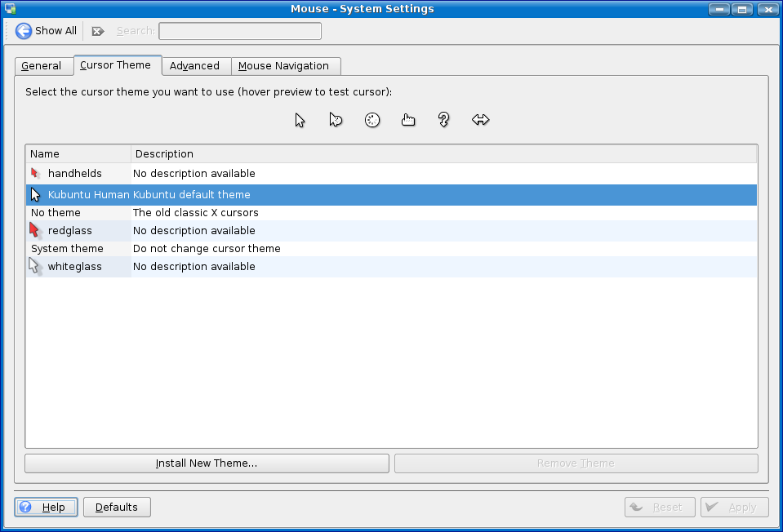The image size is (783, 532).
Task: Click Install New Theme button
Action: pyautogui.click(x=207, y=463)
